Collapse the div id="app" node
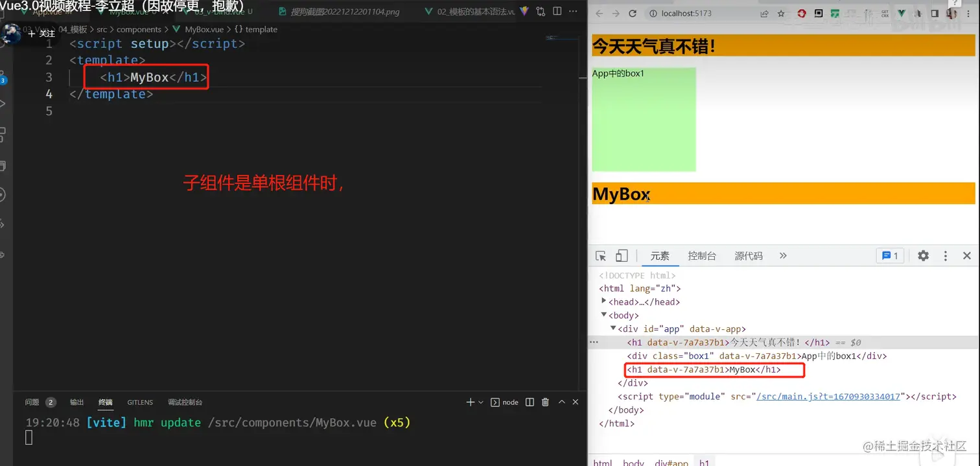Screen dimensions: 980x466 [613, 329]
